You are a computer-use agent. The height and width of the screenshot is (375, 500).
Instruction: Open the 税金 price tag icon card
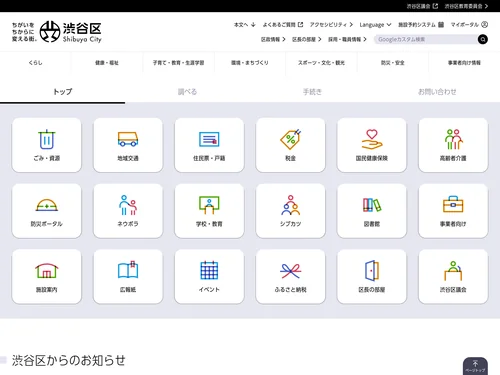click(x=291, y=145)
